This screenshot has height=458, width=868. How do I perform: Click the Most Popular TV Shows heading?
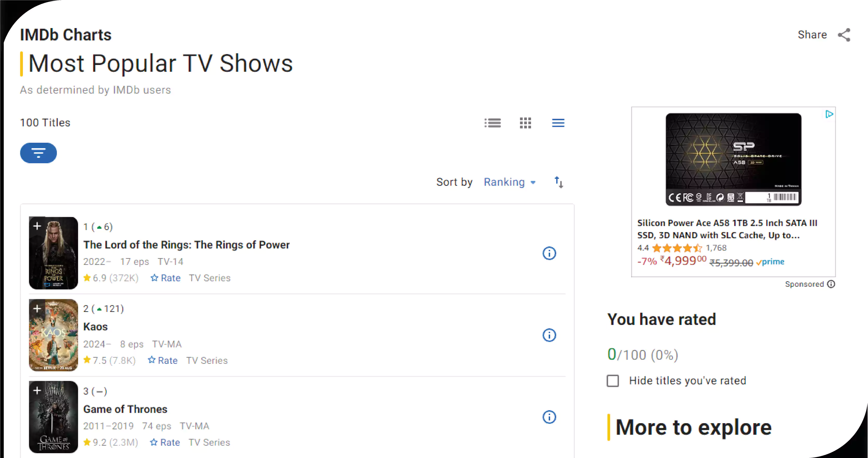tap(160, 63)
